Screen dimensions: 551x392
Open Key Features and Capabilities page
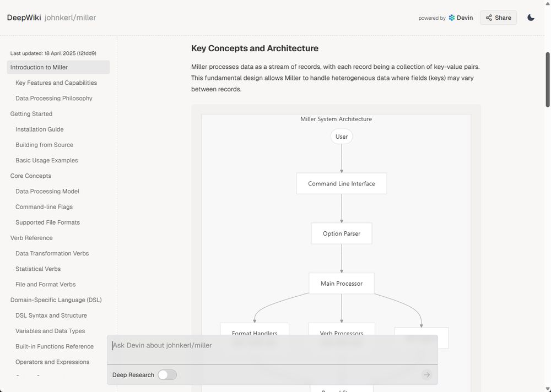(56, 83)
